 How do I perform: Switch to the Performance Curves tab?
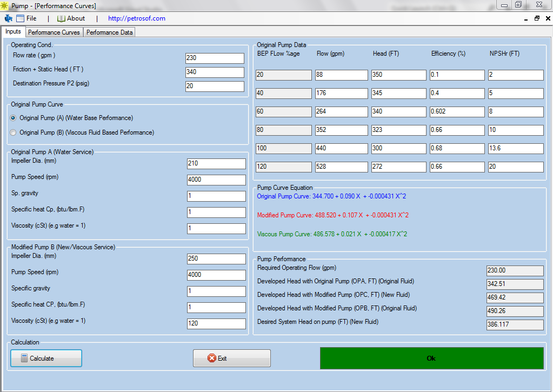[x=54, y=32]
